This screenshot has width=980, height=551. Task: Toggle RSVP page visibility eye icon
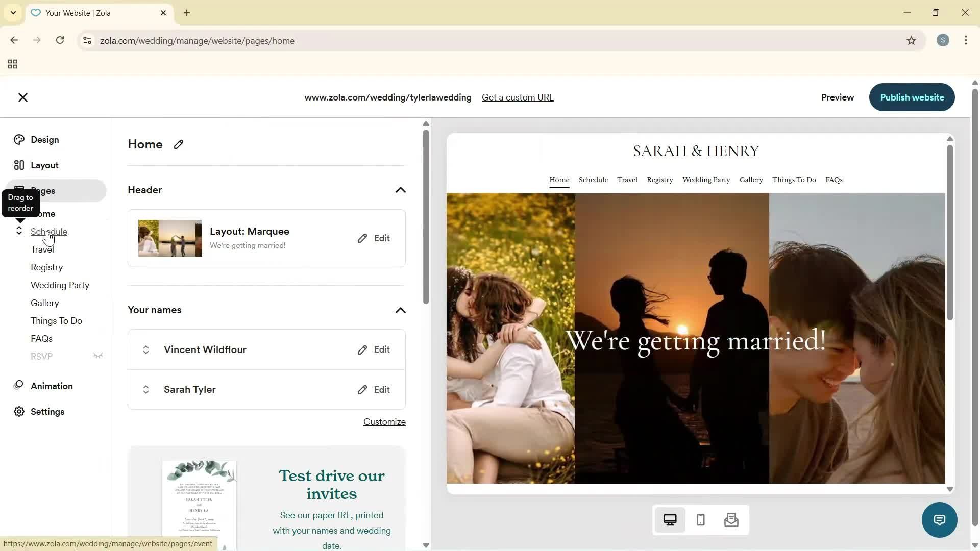coord(97,356)
